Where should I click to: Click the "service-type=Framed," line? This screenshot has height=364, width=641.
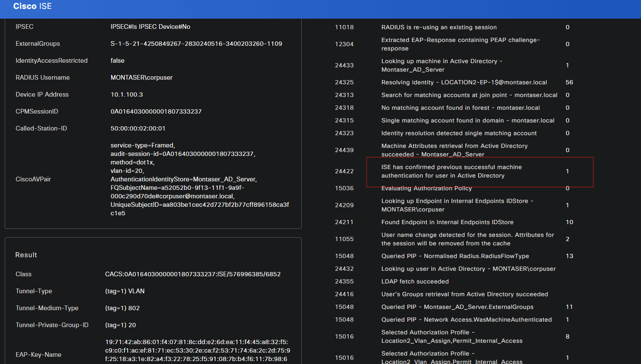[x=143, y=145]
